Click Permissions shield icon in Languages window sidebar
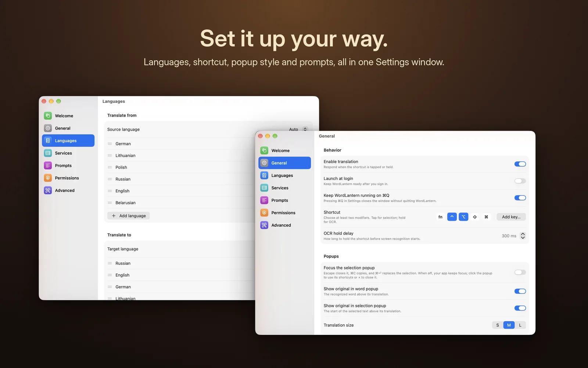This screenshot has width=588, height=368. pyautogui.click(x=48, y=178)
